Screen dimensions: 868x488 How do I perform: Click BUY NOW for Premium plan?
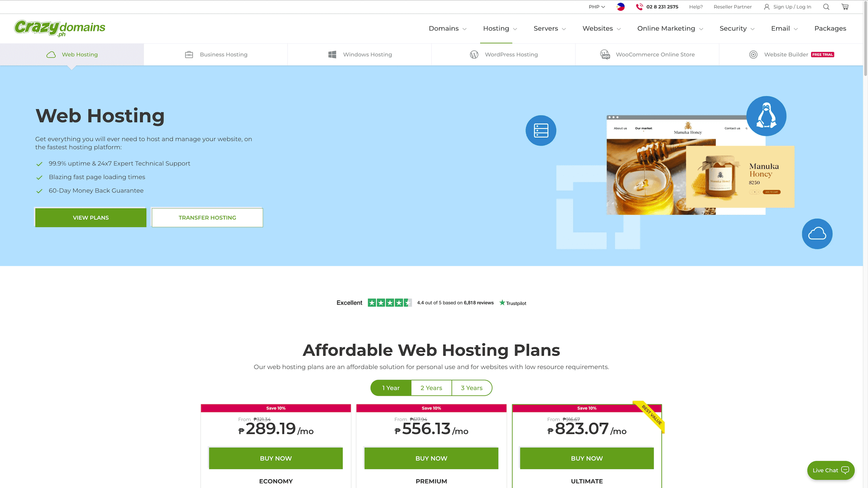(431, 458)
